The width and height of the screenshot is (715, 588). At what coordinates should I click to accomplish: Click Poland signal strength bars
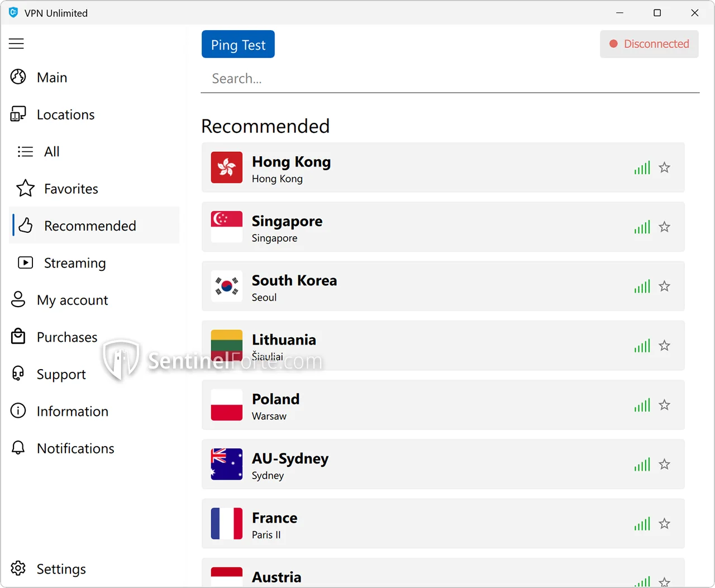click(642, 405)
